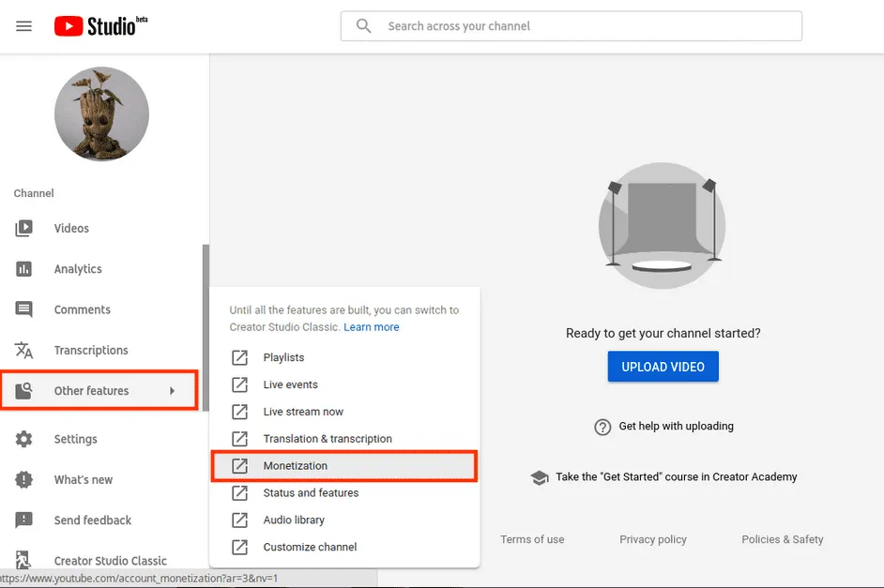Screen dimensions: 884x588
Task: Open the Learn more link
Action: pos(373,326)
